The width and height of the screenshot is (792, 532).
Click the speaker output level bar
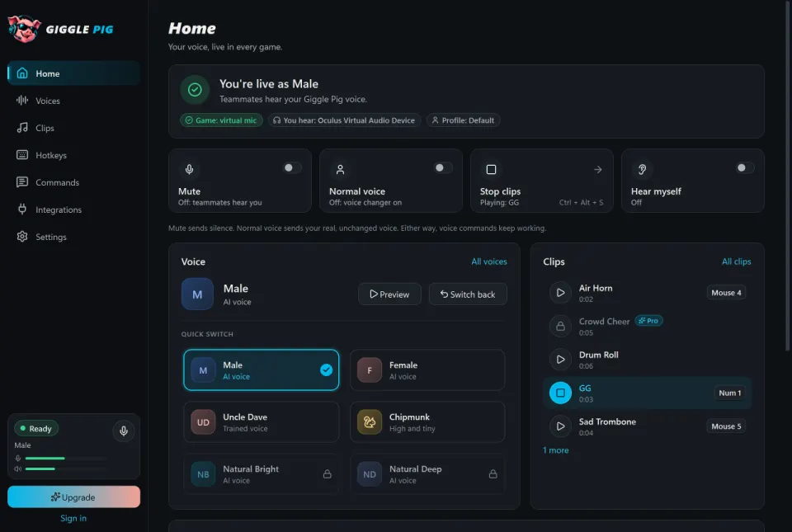point(66,469)
